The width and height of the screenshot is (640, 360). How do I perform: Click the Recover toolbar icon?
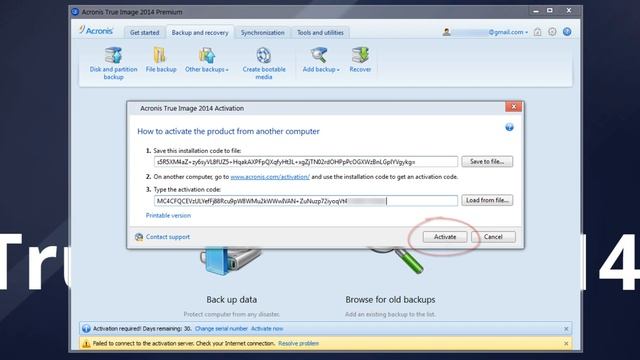pyautogui.click(x=360, y=60)
